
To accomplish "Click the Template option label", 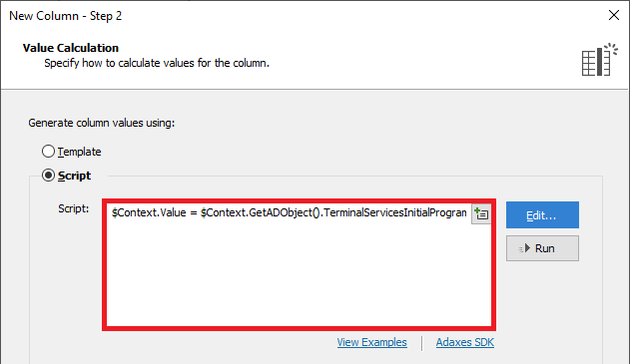I will pyautogui.click(x=79, y=152).
